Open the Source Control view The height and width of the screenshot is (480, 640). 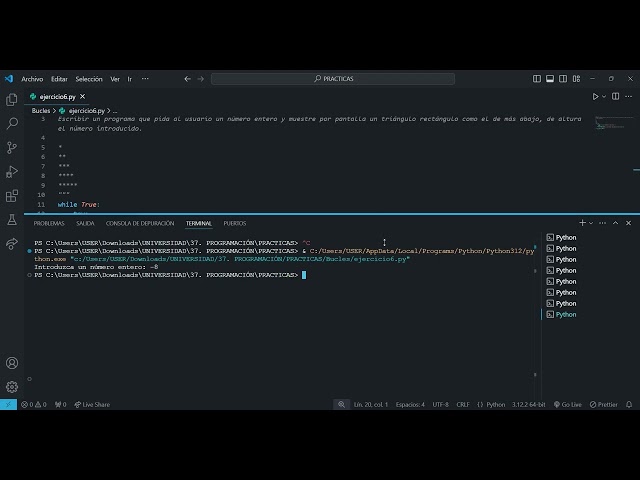(x=12, y=147)
